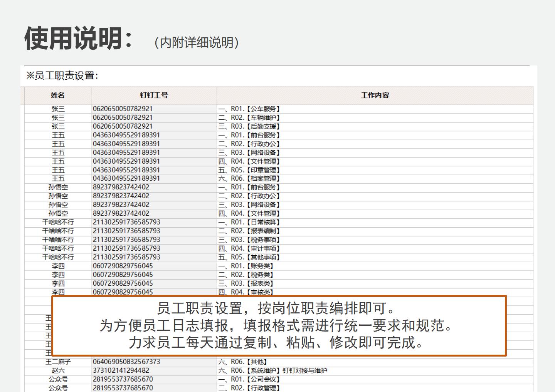Select 干啥啥不行 name in 日常核算 row

(x=58, y=223)
